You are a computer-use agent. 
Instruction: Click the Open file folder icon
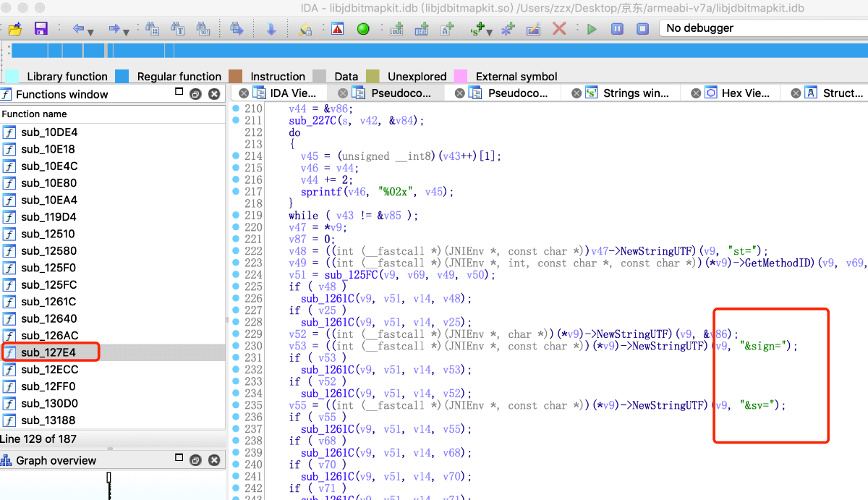pyautogui.click(x=15, y=29)
